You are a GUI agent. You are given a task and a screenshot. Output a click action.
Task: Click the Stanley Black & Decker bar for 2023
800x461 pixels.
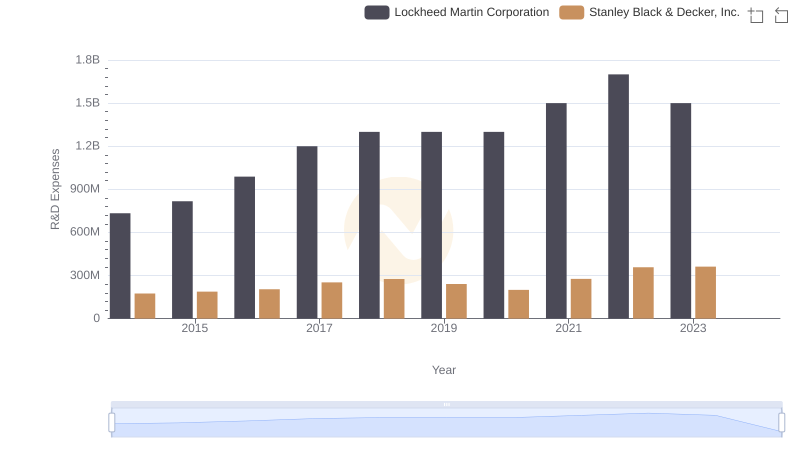[x=705, y=292]
